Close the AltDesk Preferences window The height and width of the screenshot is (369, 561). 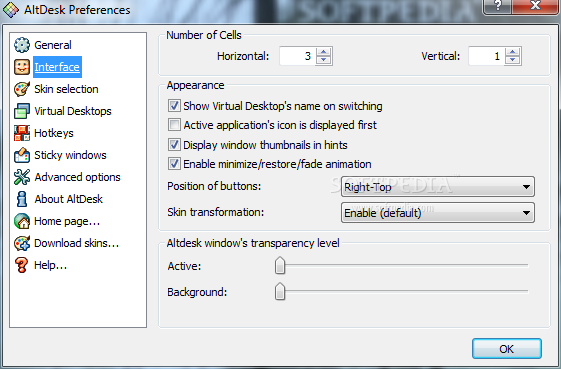pos(535,6)
